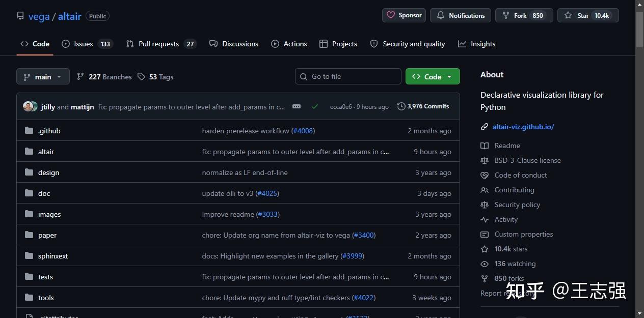644x318 pixels.
Task: Open pull request #4008 link
Action: pos(303,131)
